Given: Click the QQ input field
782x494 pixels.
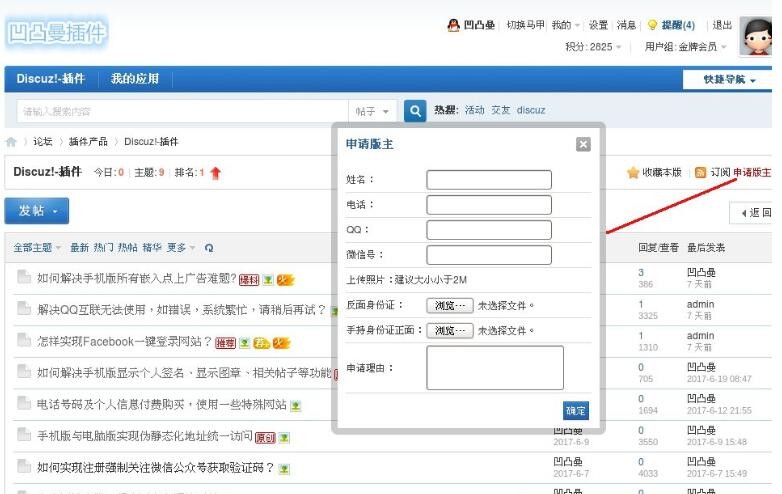Looking at the screenshot, I should pos(489,230).
